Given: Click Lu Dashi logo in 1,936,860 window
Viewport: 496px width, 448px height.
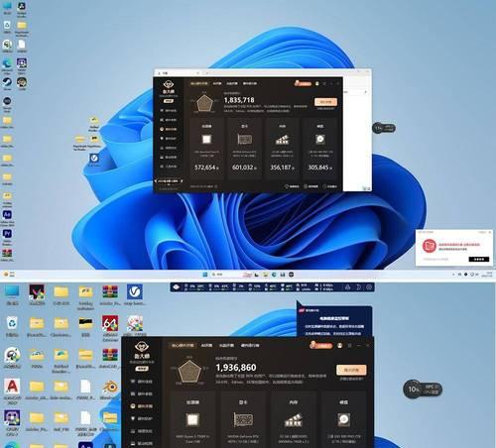Looking at the screenshot, I should click(142, 347).
